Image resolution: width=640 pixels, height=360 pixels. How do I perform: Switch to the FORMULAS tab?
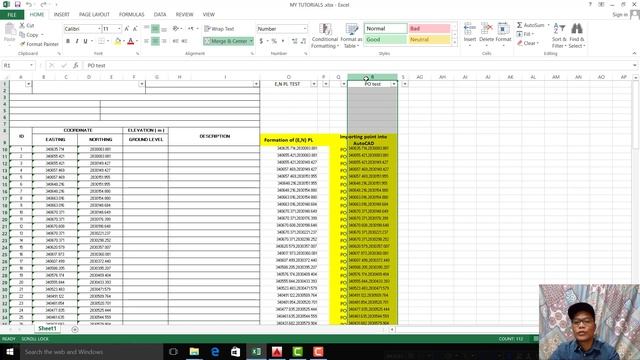coord(131,14)
